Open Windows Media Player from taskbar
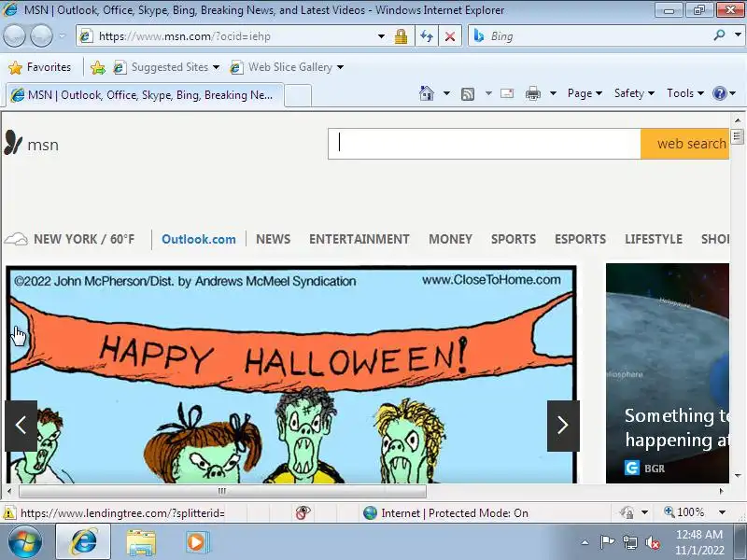Image resolution: width=747 pixels, height=560 pixels. (197, 542)
